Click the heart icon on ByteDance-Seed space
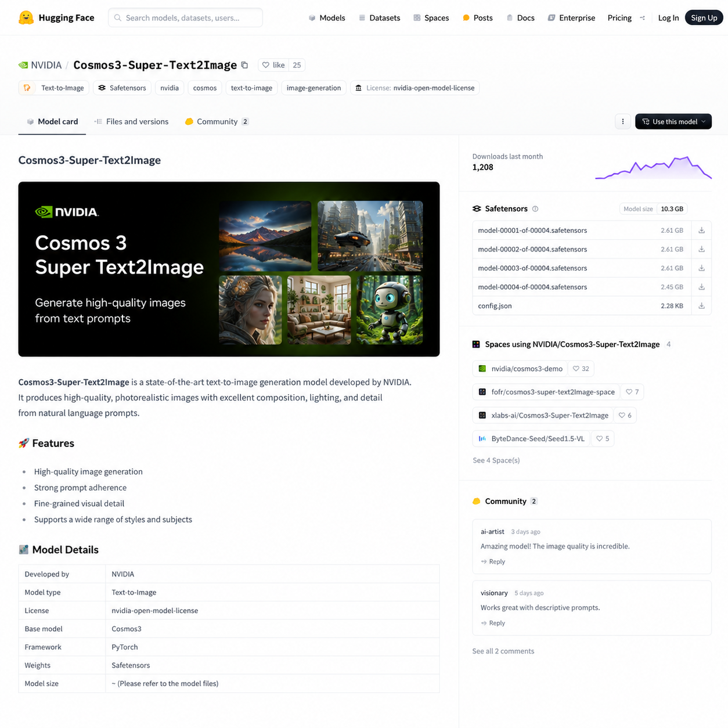Screen dimensions: 728x728 click(600, 438)
